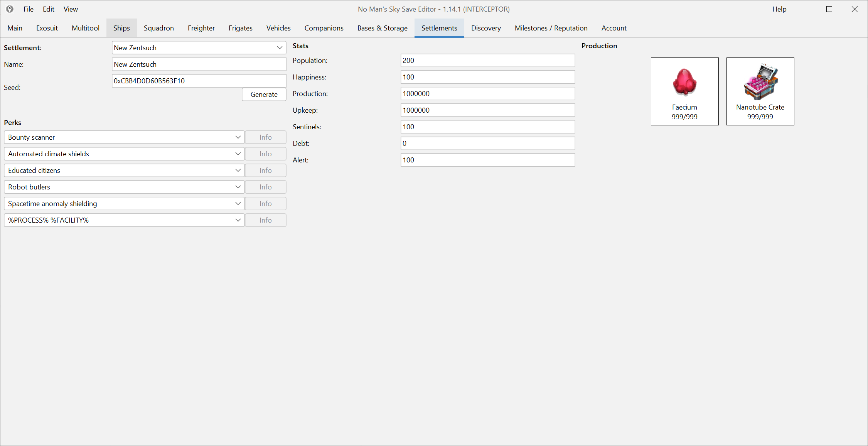Open the Edit menu
The height and width of the screenshot is (446, 868).
click(x=48, y=9)
